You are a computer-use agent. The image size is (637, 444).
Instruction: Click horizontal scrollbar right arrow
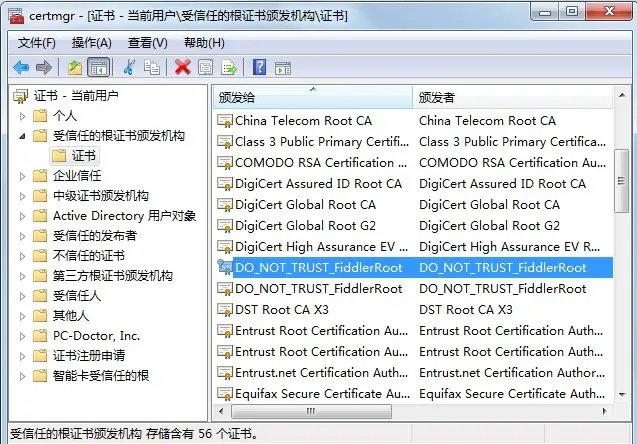[605, 411]
